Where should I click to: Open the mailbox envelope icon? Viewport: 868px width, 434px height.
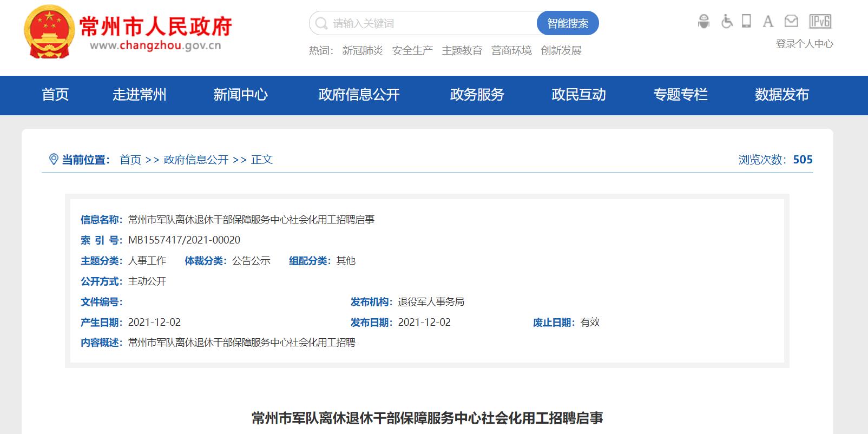791,22
